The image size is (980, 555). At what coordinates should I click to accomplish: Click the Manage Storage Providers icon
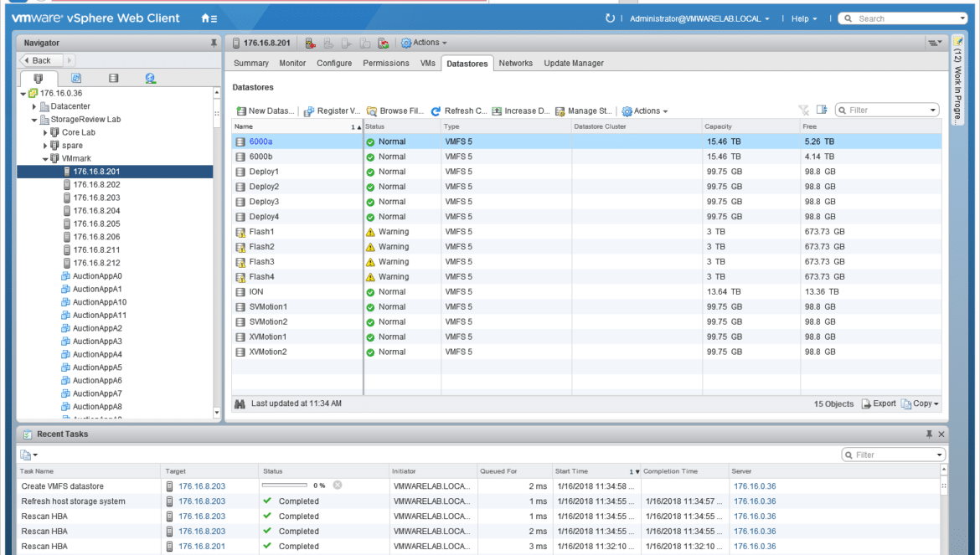pyautogui.click(x=560, y=111)
